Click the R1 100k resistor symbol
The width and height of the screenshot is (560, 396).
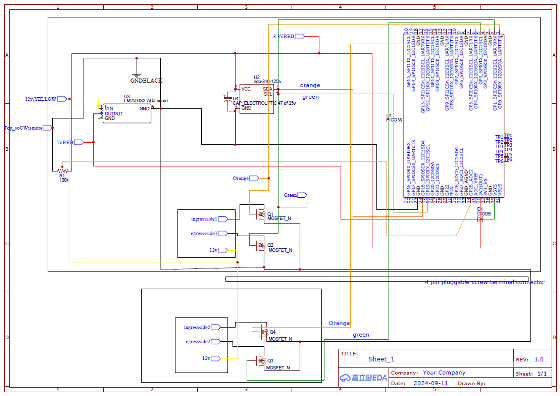point(63,171)
